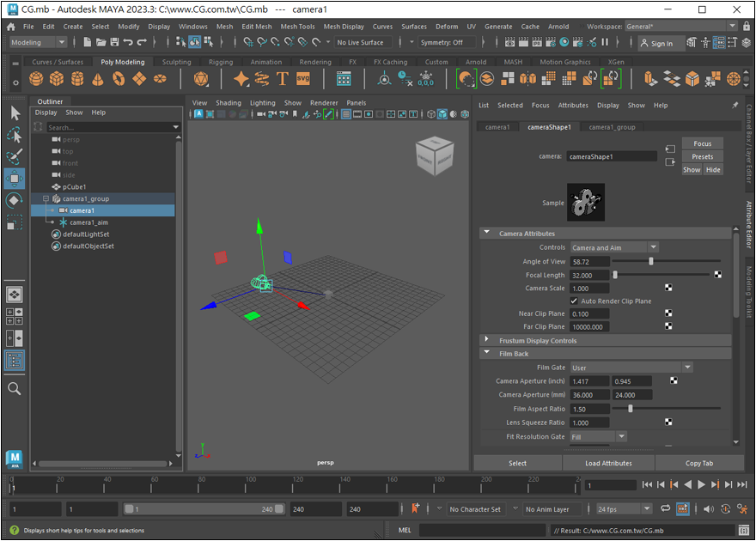The image size is (756, 541).
Task: Open the Script Editor icon in the command line
Action: tap(743, 531)
